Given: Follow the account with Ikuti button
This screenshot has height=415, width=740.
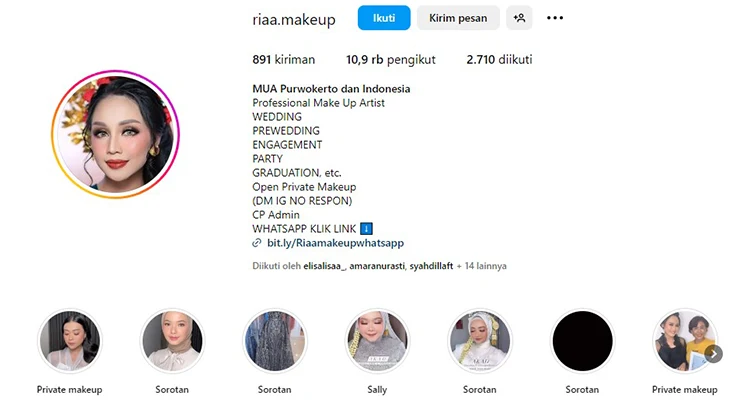Looking at the screenshot, I should 384,18.
